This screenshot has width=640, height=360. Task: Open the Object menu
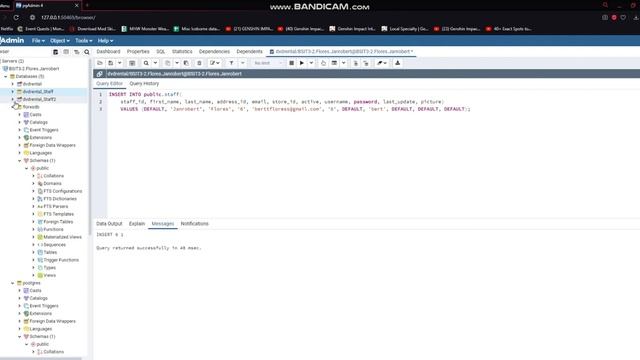click(60, 41)
